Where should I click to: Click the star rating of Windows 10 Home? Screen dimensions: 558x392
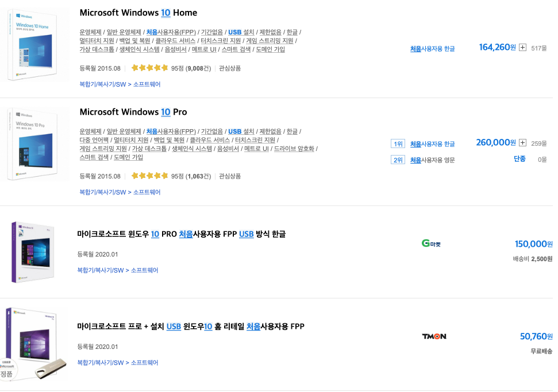[x=149, y=68]
